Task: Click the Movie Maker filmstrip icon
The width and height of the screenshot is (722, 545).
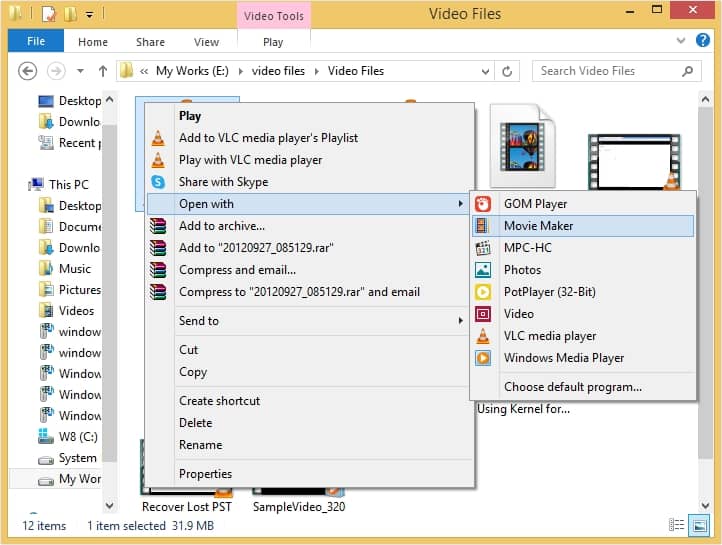Action: point(482,226)
